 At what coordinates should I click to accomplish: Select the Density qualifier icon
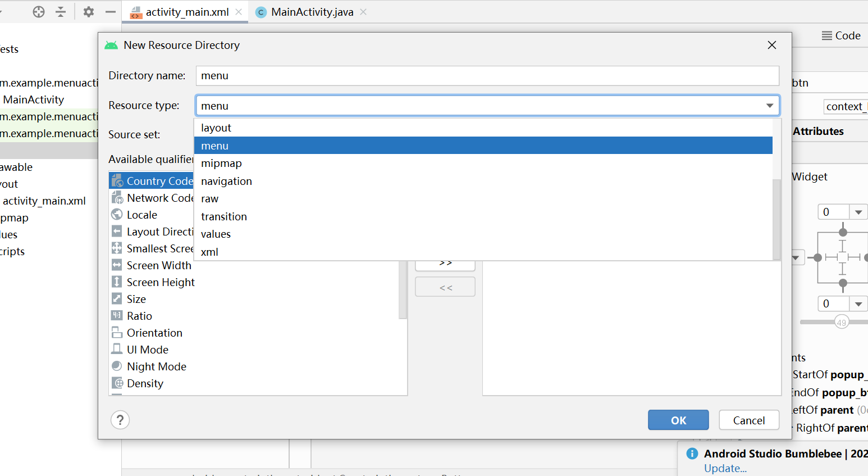click(116, 383)
